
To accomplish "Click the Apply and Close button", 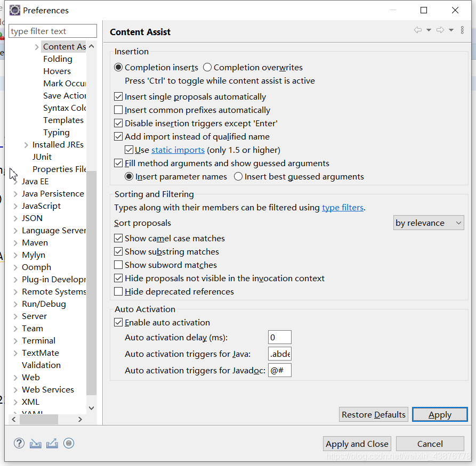I will (x=357, y=444).
